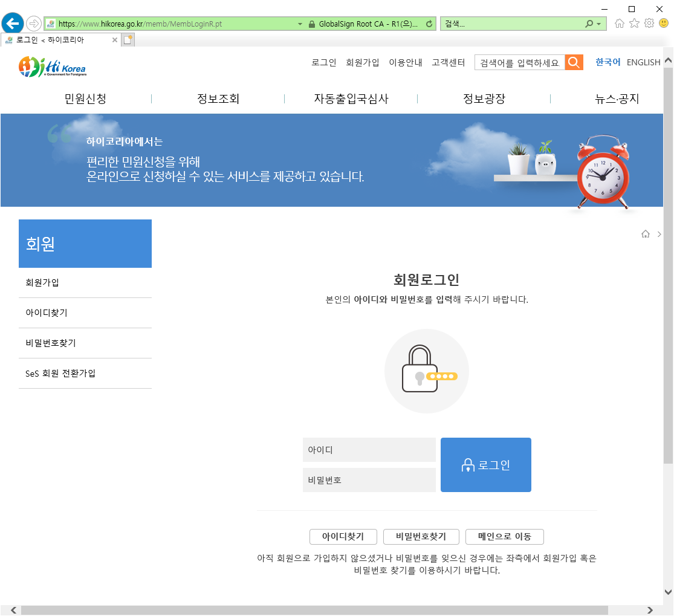Click the horizontal scrollbar left arrow

pyautogui.click(x=13, y=611)
